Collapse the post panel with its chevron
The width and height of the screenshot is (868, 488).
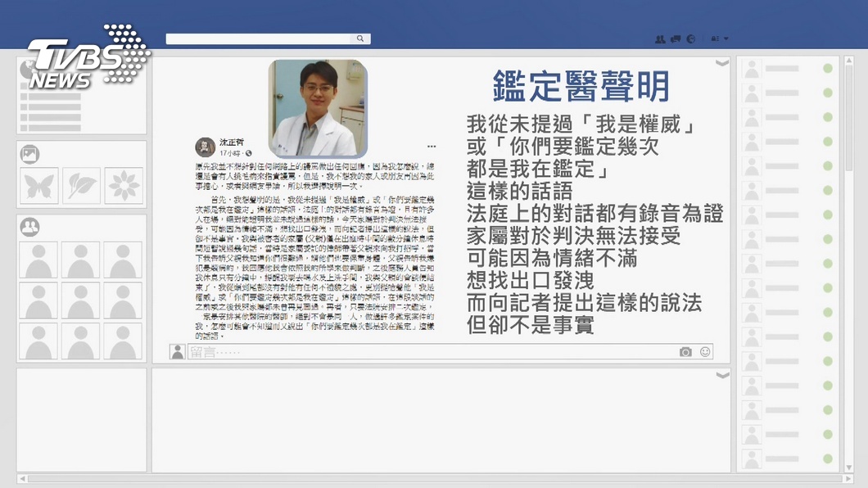click(x=722, y=63)
